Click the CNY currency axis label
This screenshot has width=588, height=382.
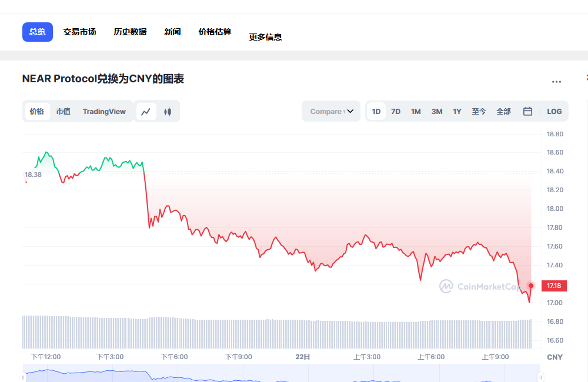click(x=554, y=357)
